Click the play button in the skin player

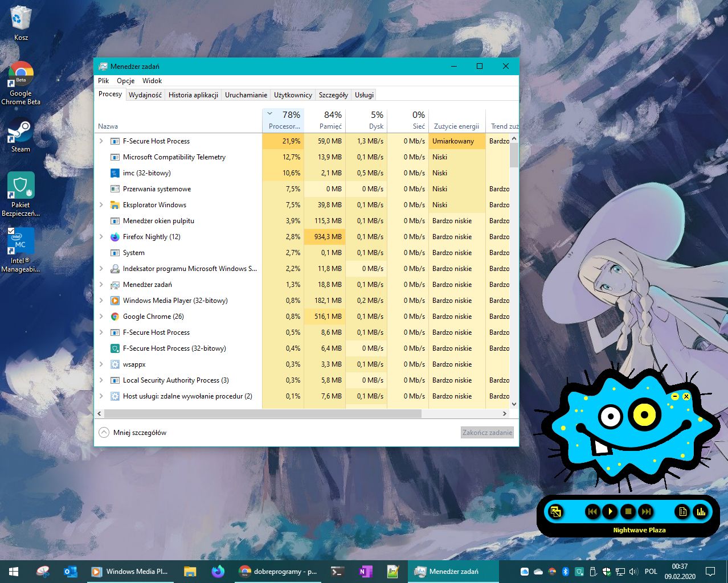pyautogui.click(x=610, y=511)
